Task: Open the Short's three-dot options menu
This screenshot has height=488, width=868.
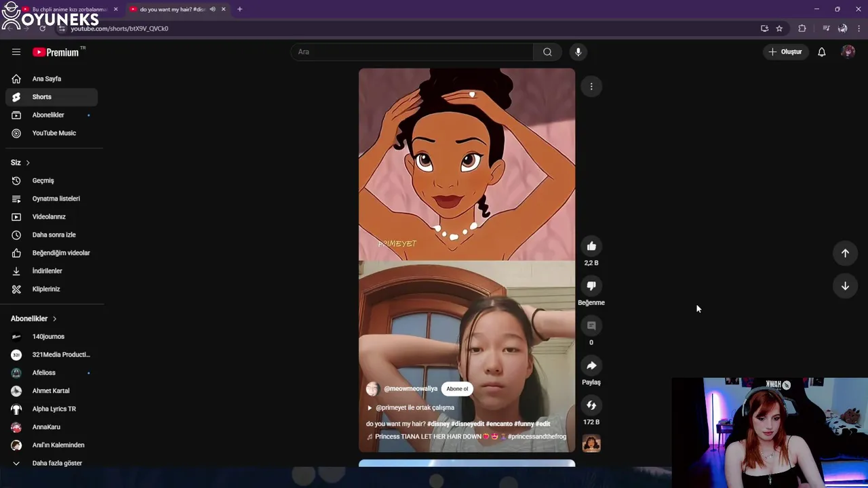Action: 591,86
